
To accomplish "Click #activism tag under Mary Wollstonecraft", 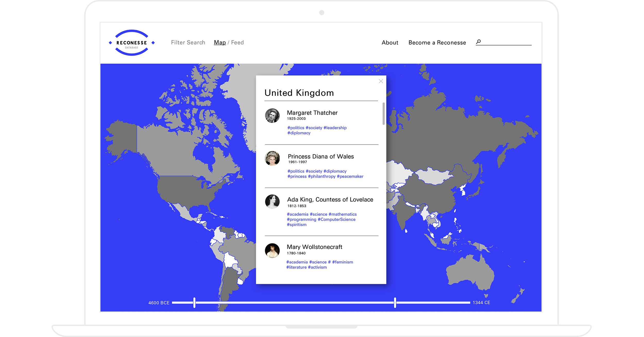I will [317, 267].
